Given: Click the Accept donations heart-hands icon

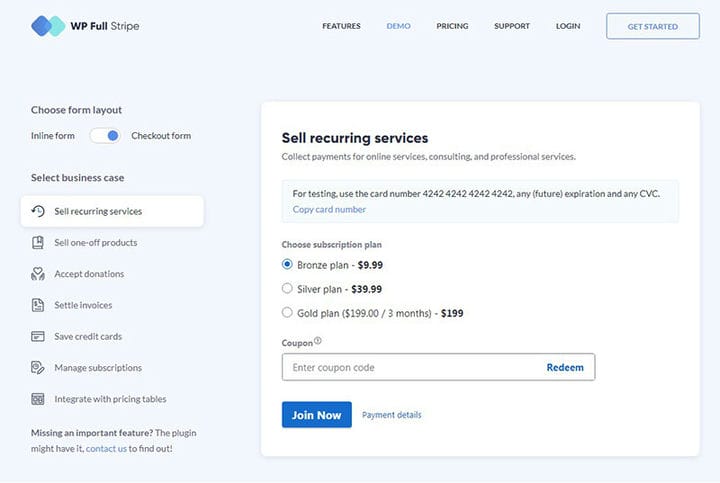Looking at the screenshot, I should point(38,274).
